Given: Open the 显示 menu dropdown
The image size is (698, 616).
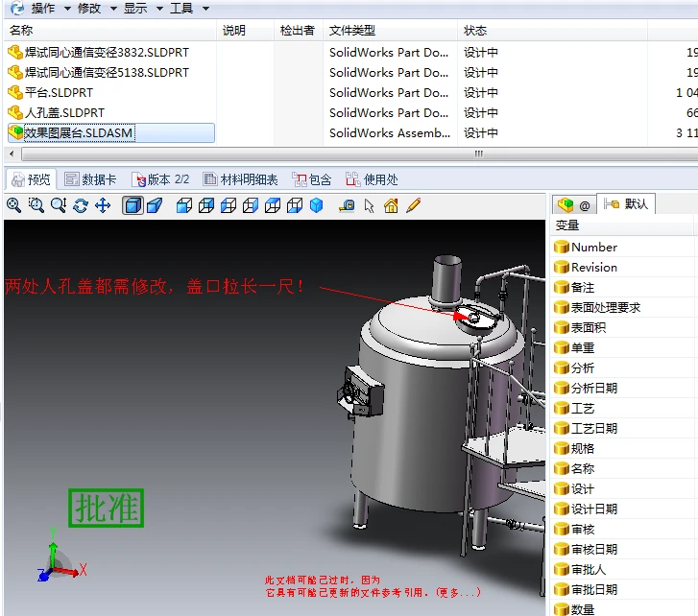Looking at the screenshot, I should pos(143,8).
